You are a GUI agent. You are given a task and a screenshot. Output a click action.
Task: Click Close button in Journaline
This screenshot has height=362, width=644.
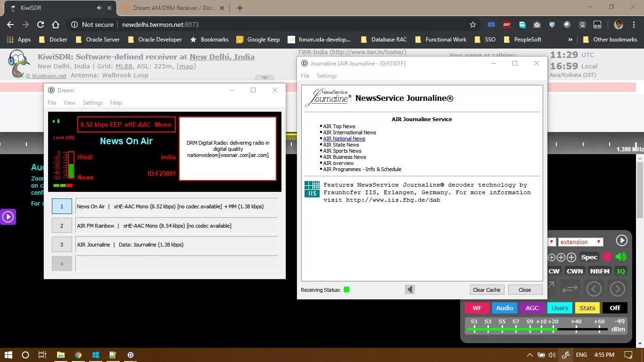tap(525, 290)
